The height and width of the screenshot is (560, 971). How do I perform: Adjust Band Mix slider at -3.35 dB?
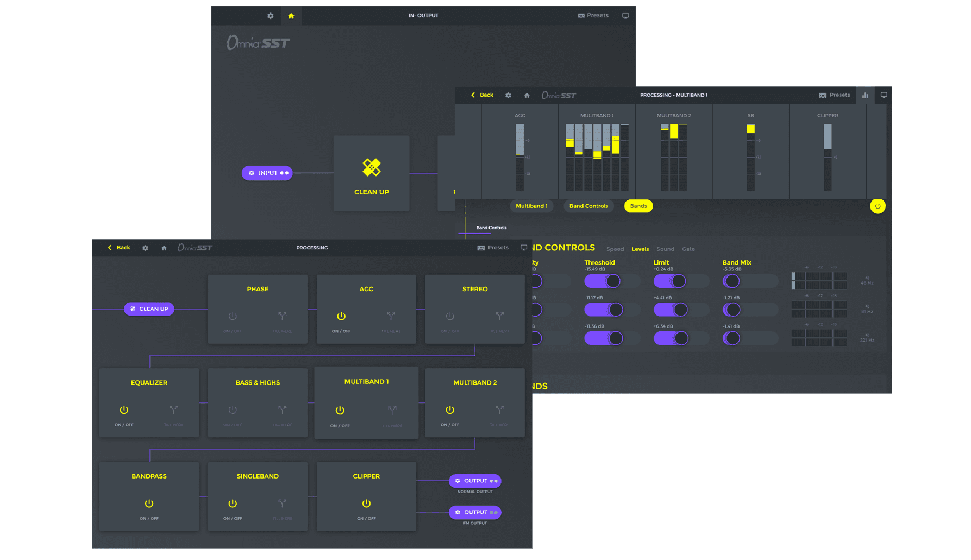(x=750, y=281)
